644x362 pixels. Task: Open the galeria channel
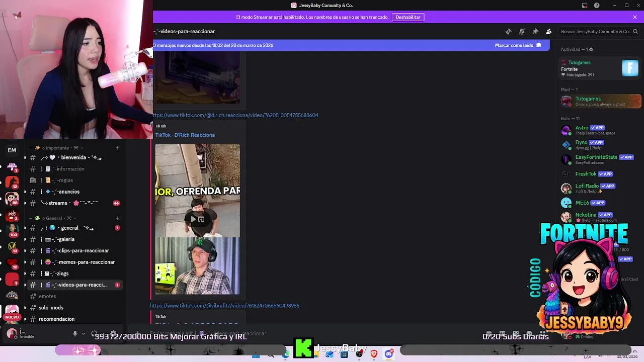(x=74, y=239)
